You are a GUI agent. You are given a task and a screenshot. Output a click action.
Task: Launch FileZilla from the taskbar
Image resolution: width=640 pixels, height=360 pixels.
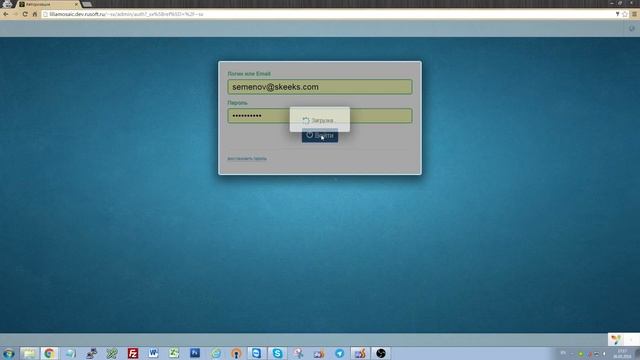[133, 353]
